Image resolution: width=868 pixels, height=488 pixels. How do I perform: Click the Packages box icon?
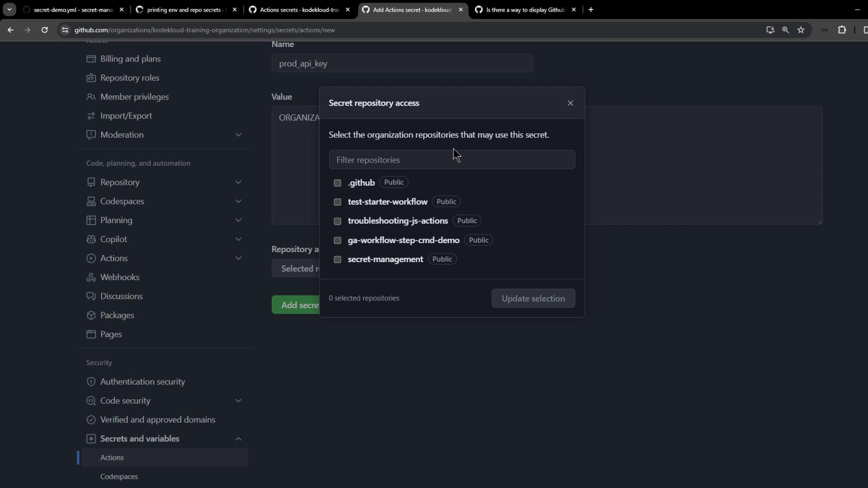coord(91,315)
